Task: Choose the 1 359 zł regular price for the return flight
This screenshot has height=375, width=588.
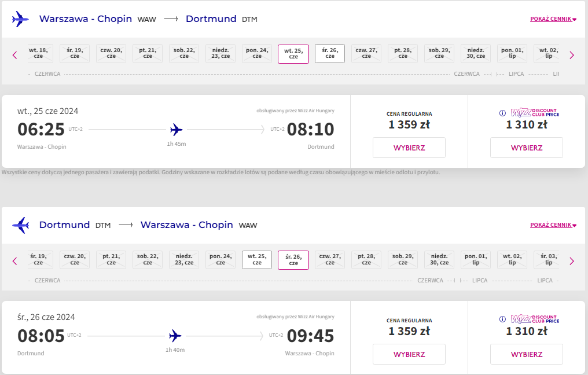Action: pos(409,354)
